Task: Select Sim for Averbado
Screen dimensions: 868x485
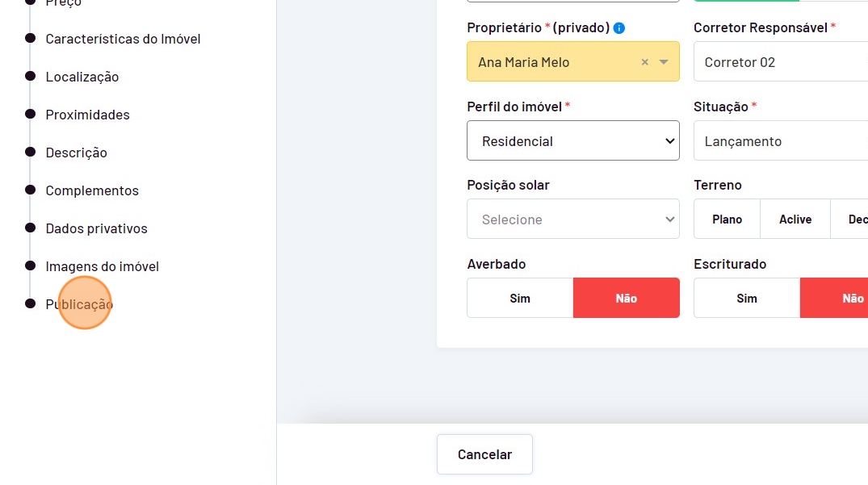Action: (520, 299)
